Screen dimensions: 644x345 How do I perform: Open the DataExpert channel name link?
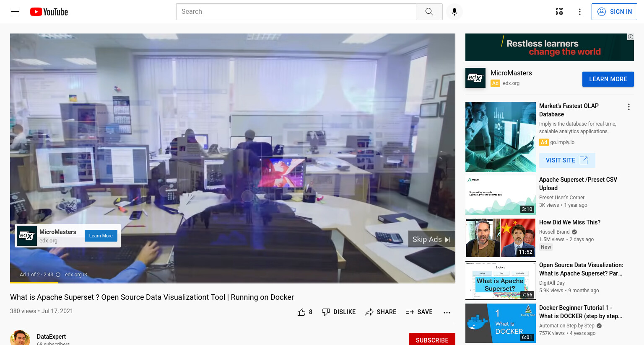[x=51, y=337]
